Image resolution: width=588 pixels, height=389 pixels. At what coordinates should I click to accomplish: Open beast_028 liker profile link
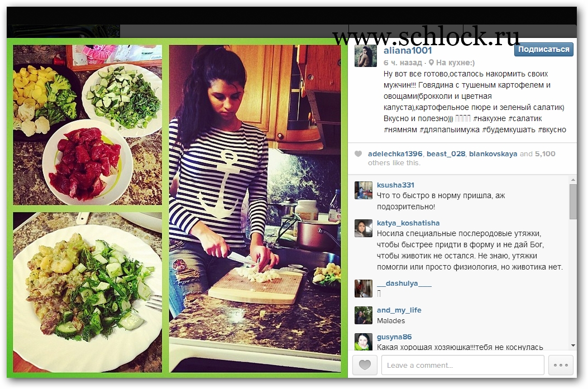pos(446,153)
